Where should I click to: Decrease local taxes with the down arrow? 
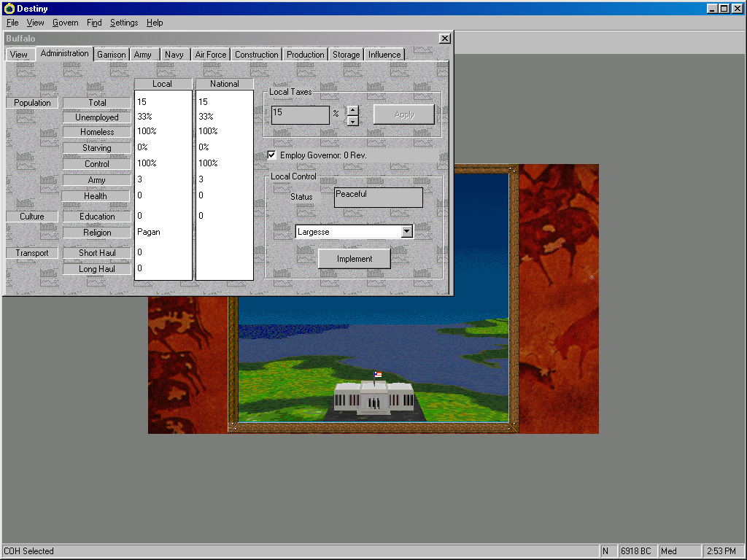[x=352, y=121]
